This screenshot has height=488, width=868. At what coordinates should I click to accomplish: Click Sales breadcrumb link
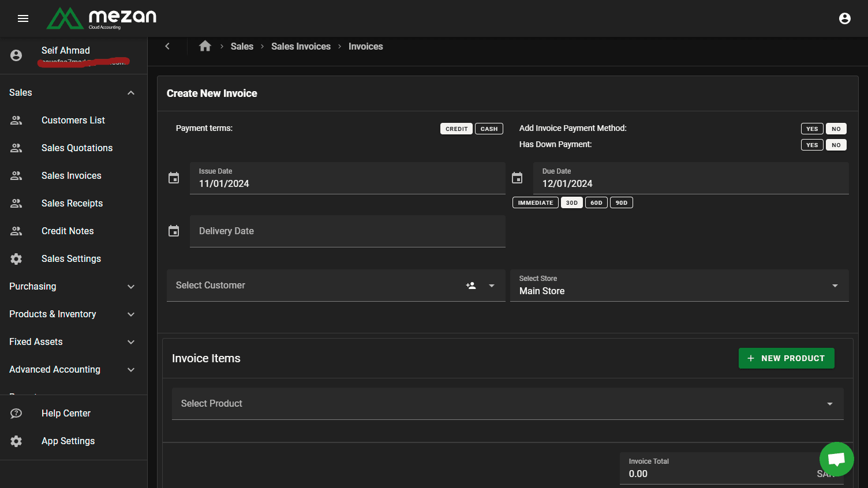click(242, 46)
